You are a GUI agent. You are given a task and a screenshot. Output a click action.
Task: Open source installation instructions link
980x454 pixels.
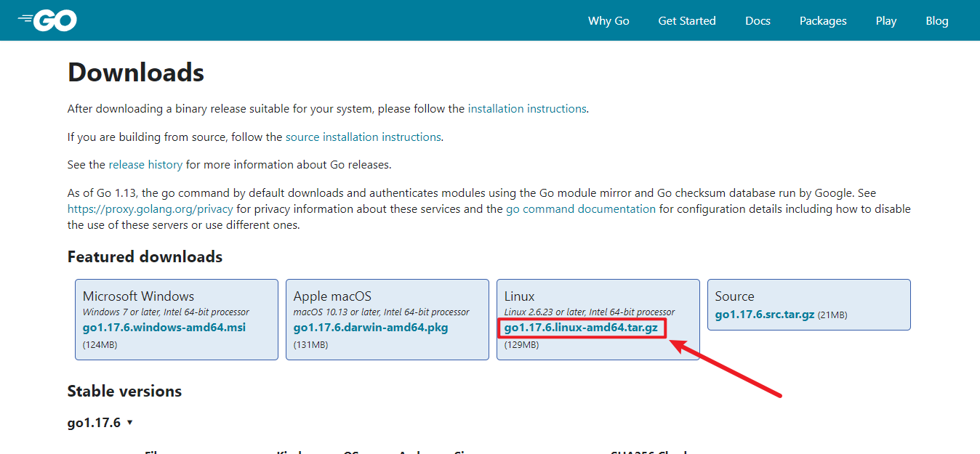pos(364,137)
